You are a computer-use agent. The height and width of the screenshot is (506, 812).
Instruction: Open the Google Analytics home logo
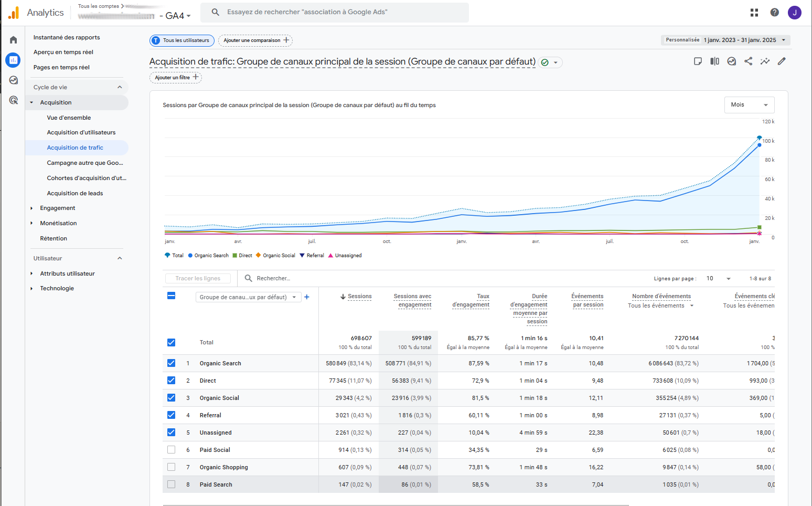tap(14, 13)
